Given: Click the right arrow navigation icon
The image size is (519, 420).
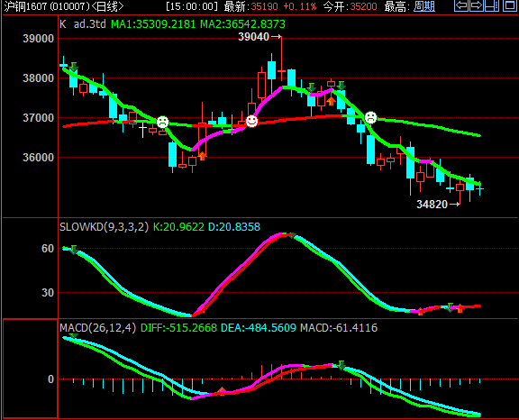Looking at the screenshot, I should [x=477, y=5].
